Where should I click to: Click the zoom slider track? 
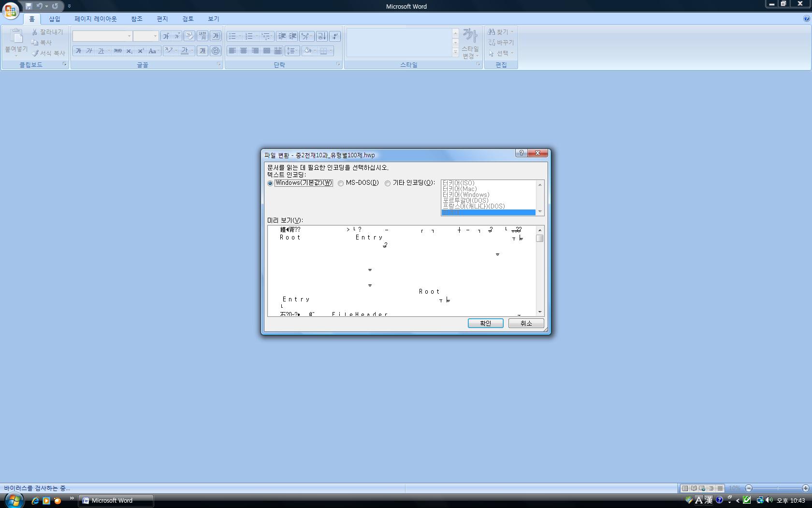(x=777, y=488)
